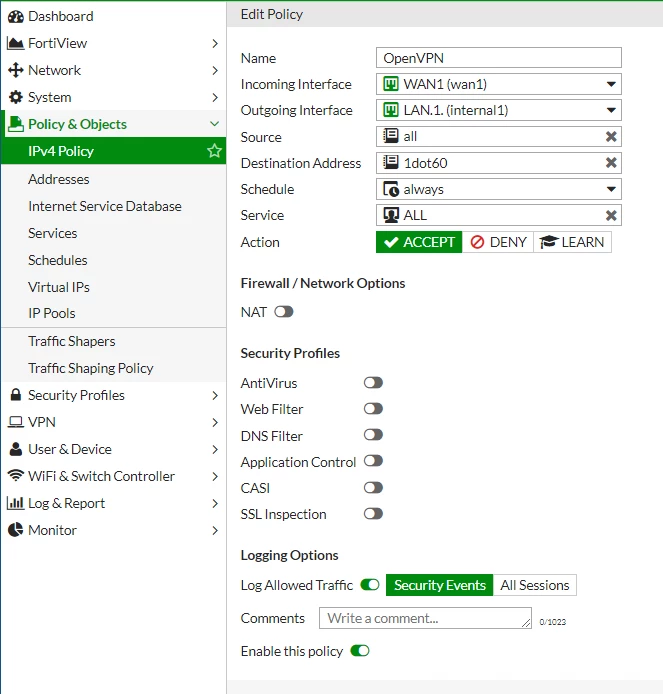The height and width of the screenshot is (694, 663).
Task: Expand the WiFi & Switch Controller chevron
Action: 215,476
